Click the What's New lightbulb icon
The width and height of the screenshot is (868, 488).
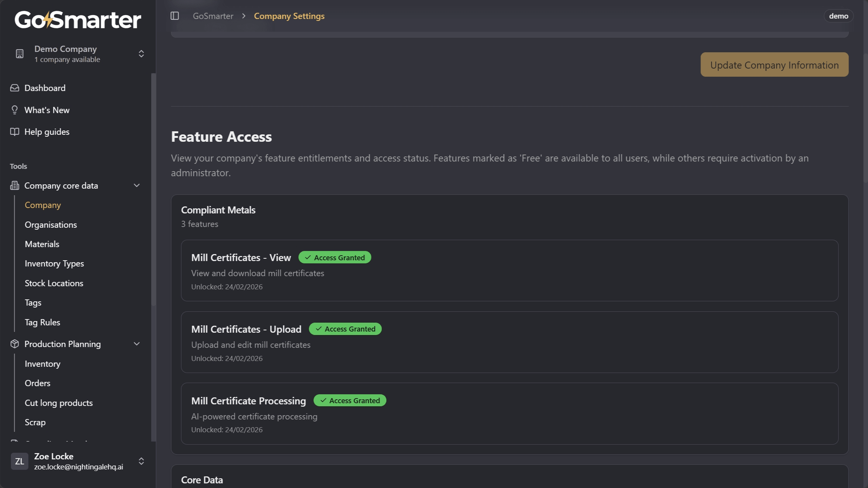(x=15, y=110)
